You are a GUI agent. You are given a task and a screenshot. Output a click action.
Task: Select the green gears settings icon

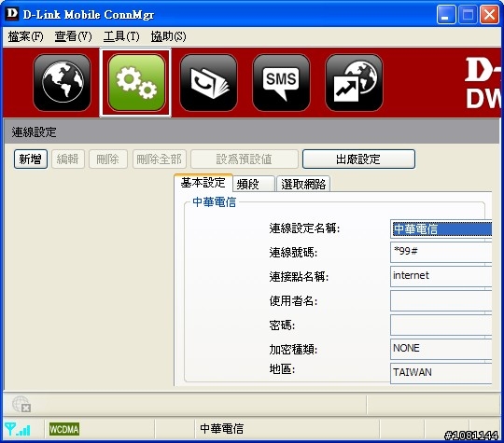point(136,83)
